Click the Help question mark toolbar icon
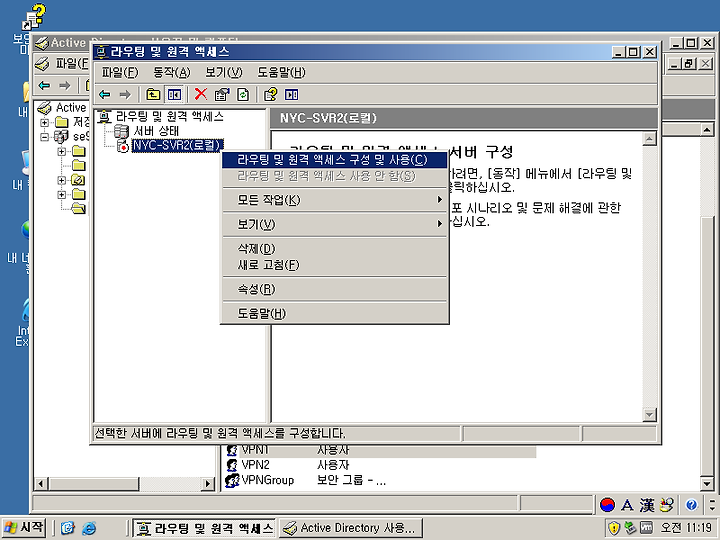The width and height of the screenshot is (720, 540). pos(270,95)
